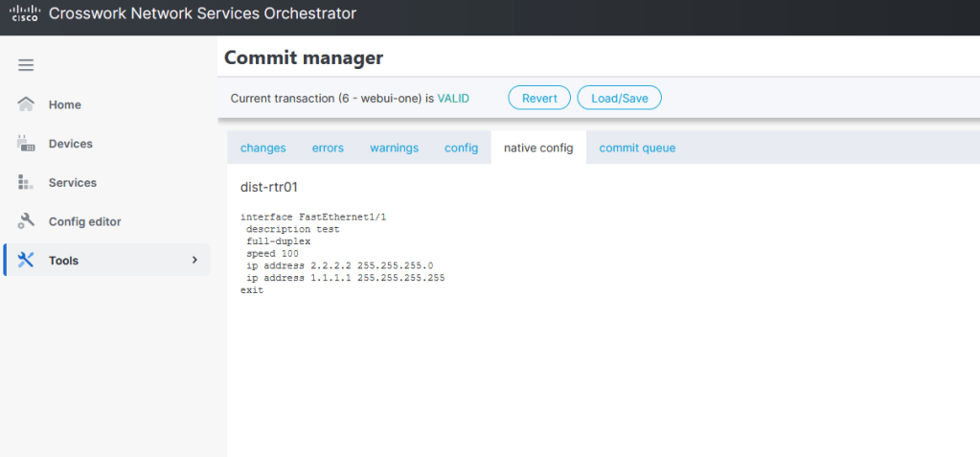Switch to the changes tab
Screen dimensions: 980x457
tap(263, 148)
